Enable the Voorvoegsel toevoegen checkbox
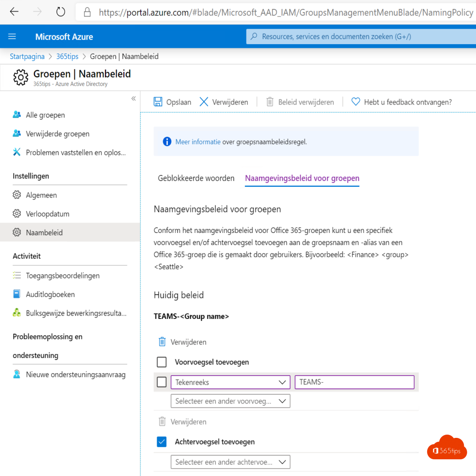 click(x=161, y=362)
